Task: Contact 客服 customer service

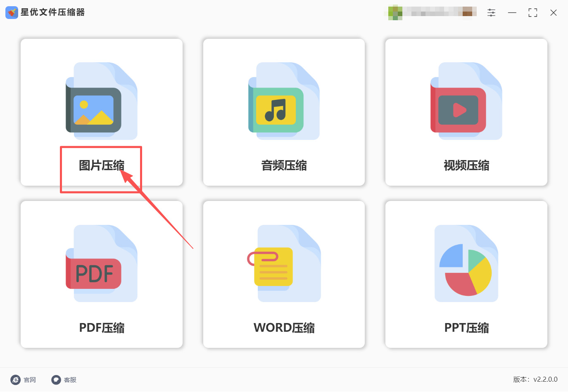Action: pos(64,380)
